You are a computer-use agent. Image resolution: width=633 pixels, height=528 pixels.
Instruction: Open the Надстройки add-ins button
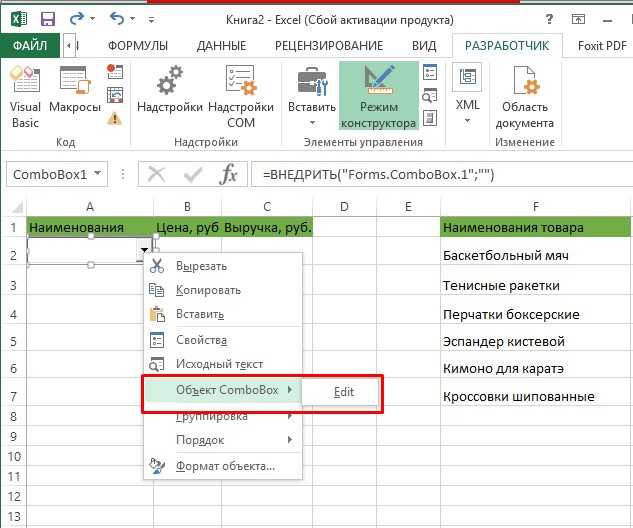pos(170,90)
